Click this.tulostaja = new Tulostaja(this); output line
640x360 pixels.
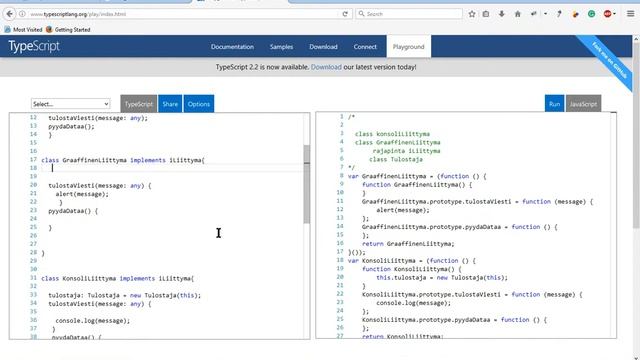coord(442,278)
